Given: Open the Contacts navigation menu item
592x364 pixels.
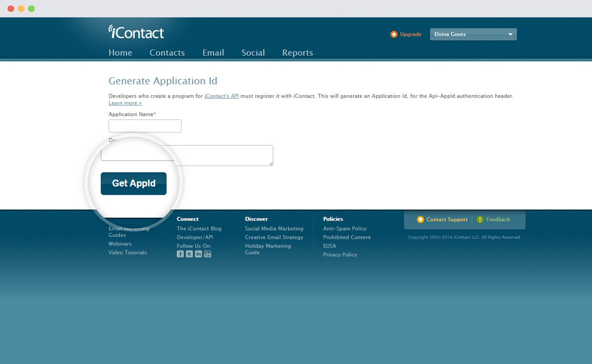Looking at the screenshot, I should tap(167, 53).
